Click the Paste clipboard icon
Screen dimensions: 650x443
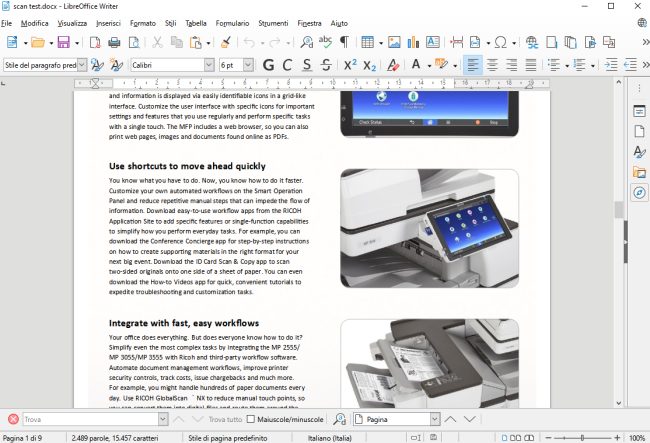195,42
